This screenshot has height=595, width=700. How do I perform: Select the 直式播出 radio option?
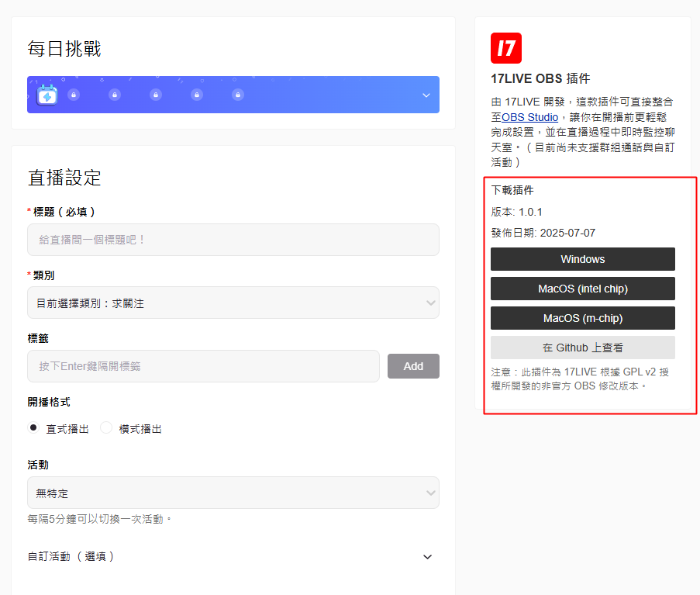tap(33, 428)
